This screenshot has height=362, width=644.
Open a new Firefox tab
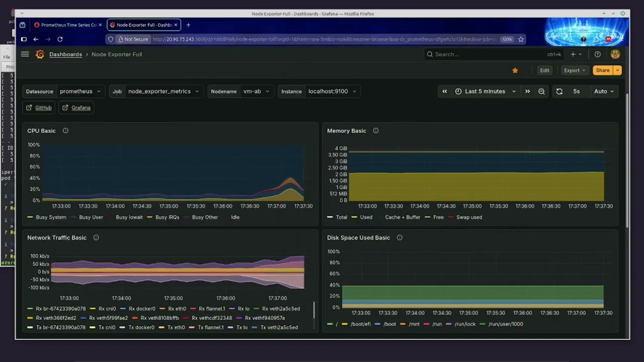[x=188, y=25]
